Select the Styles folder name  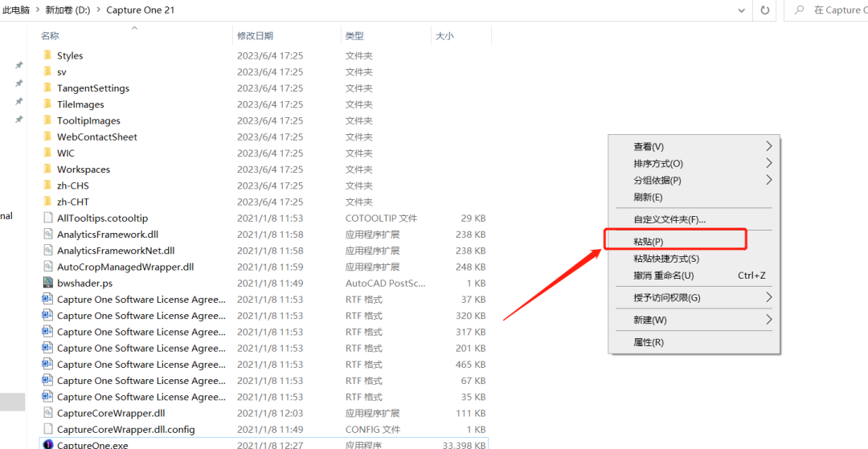coord(70,55)
